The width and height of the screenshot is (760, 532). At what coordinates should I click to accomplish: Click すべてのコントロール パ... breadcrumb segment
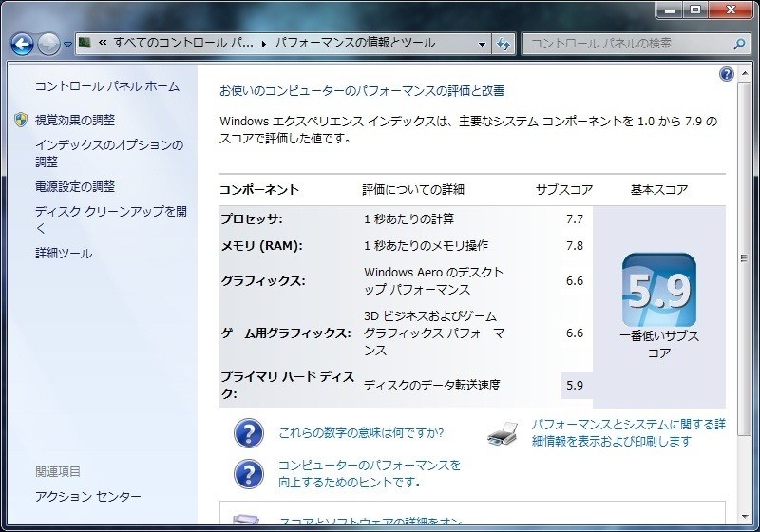coord(183,43)
